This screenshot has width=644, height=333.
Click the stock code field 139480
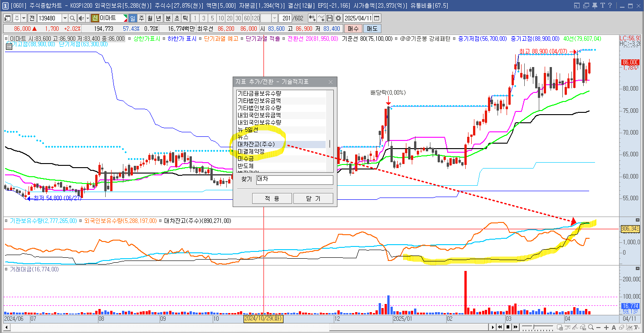(x=49, y=18)
